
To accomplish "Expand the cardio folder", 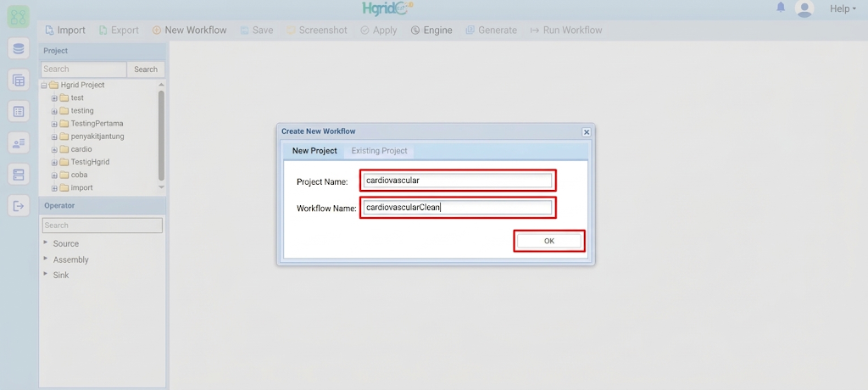I will click(x=54, y=149).
